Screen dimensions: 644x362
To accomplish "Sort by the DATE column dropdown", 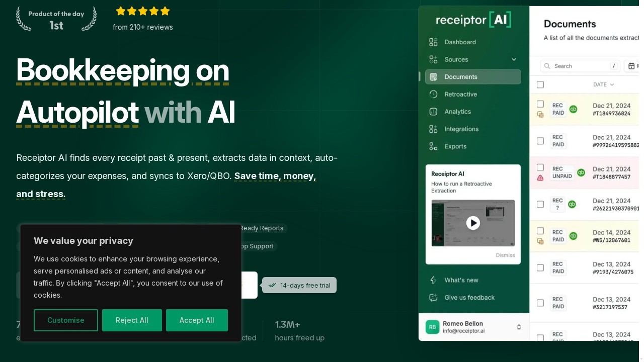I will click(603, 84).
